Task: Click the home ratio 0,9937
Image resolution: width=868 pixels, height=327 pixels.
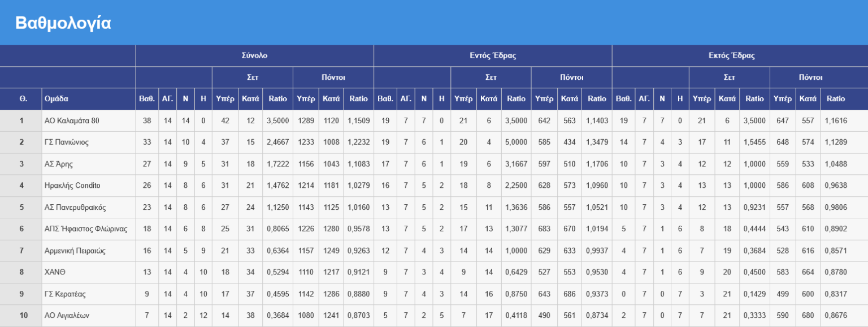Action: point(597,251)
